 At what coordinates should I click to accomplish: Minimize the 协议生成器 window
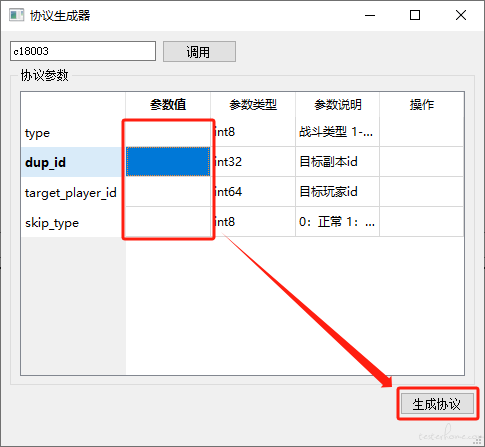click(370, 15)
